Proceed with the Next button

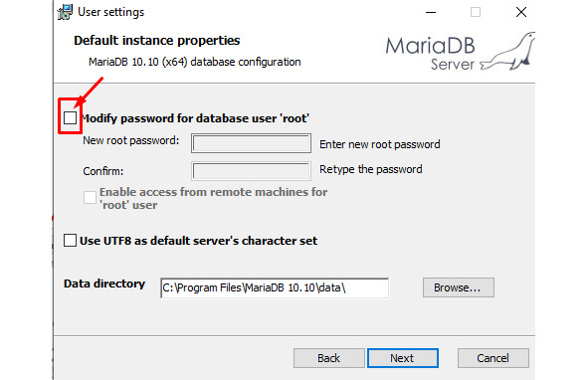pyautogui.click(x=403, y=358)
